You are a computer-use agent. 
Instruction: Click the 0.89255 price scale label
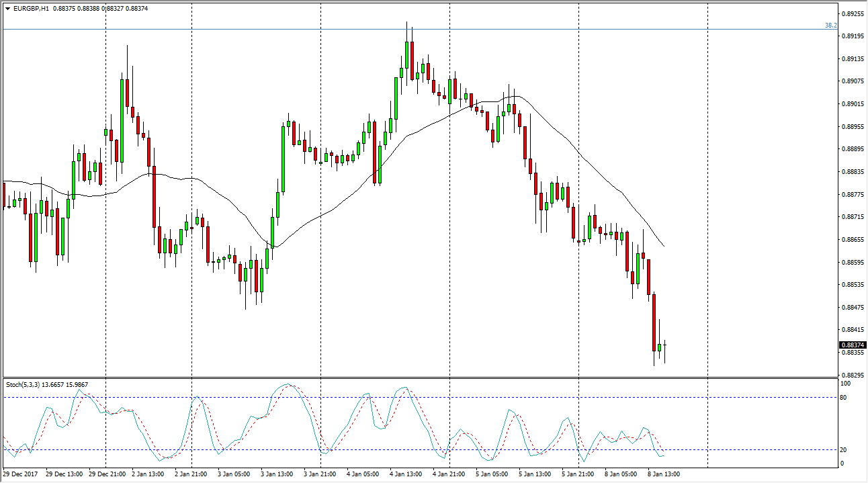pyautogui.click(x=853, y=13)
